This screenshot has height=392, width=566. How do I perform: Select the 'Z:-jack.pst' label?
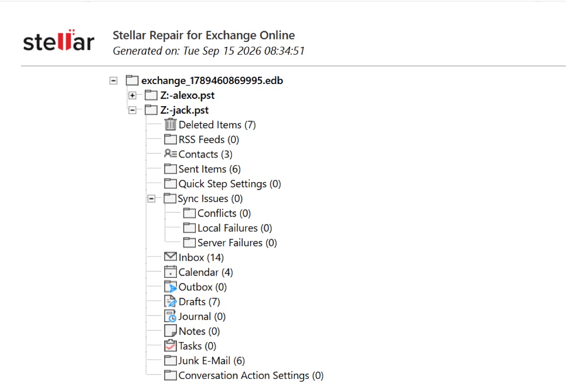click(x=184, y=110)
